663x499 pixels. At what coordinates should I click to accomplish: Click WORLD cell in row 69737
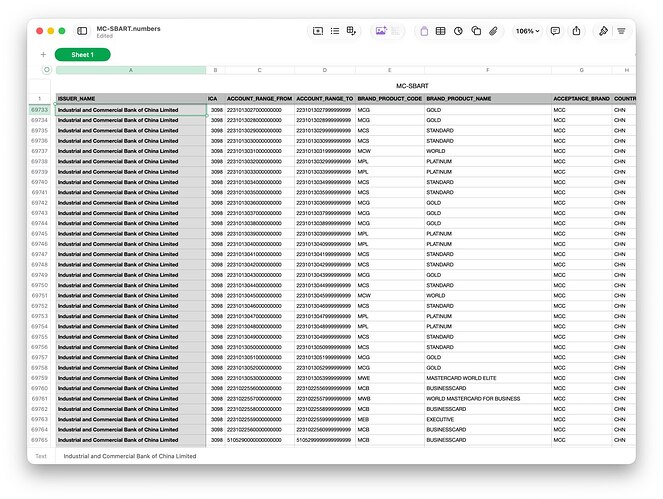(488, 151)
